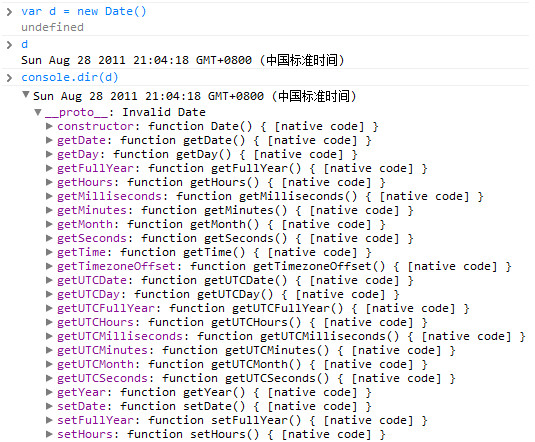The height and width of the screenshot is (442, 535).
Task: Click the prompt arrow beside 'var d = new Date()'
Action: [x=9, y=12]
